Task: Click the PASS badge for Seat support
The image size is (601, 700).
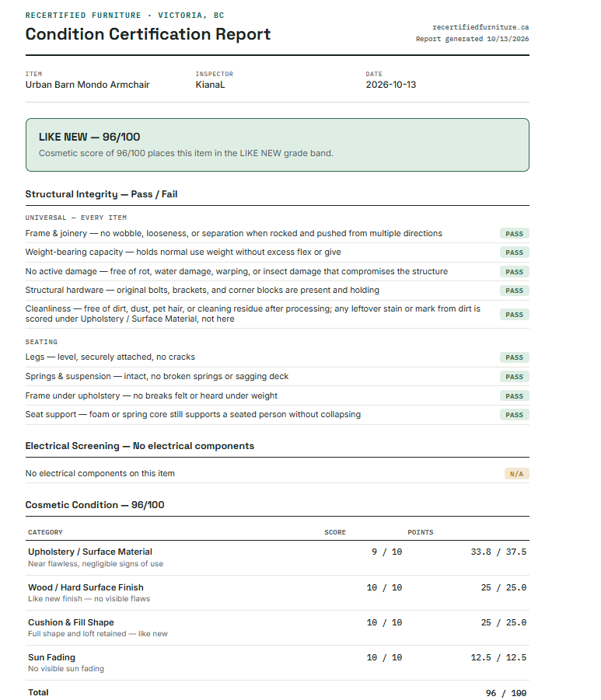Action: [515, 414]
